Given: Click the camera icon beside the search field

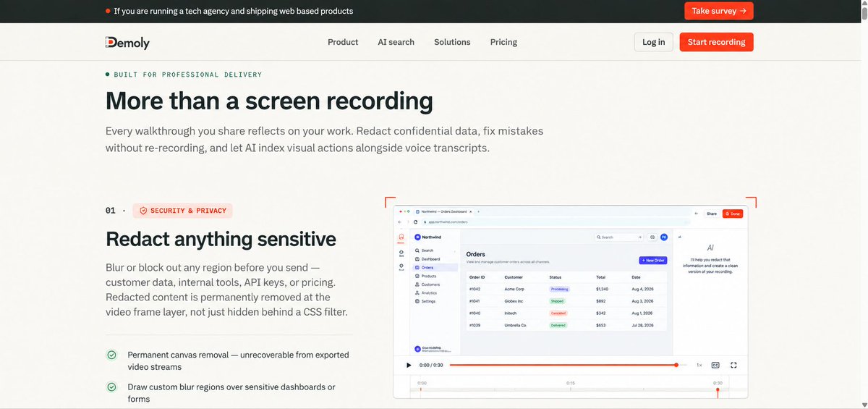Looking at the screenshot, I should pos(652,237).
